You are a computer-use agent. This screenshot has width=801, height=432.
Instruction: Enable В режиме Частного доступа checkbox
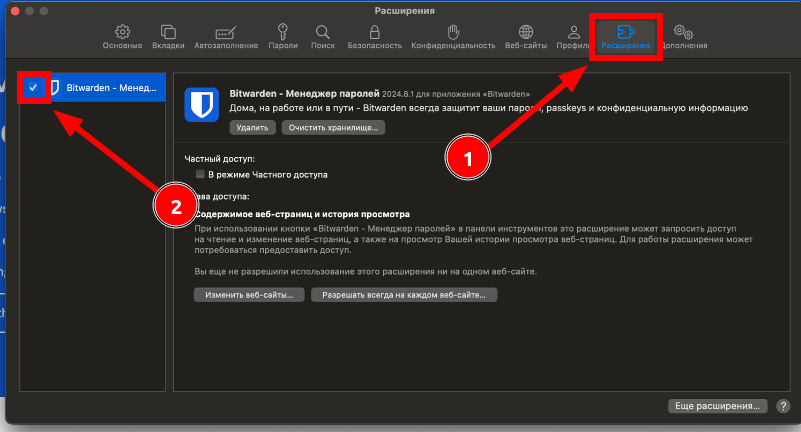point(201,174)
